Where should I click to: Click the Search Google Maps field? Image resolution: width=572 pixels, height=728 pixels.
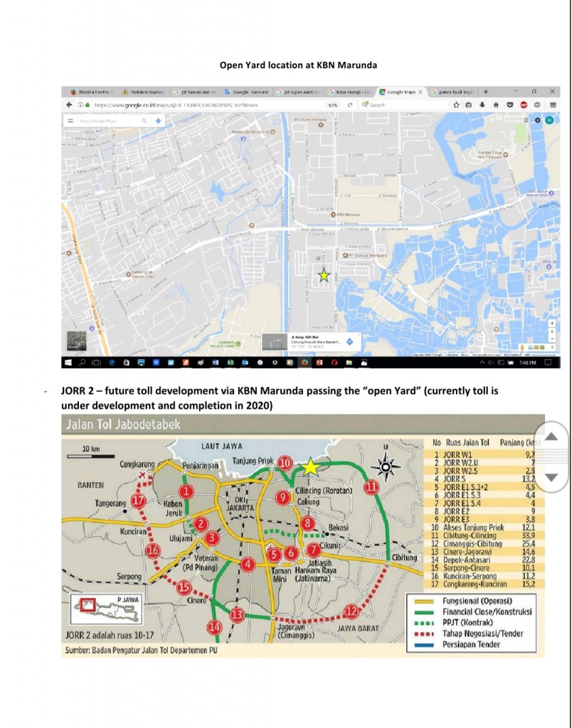coord(109,121)
